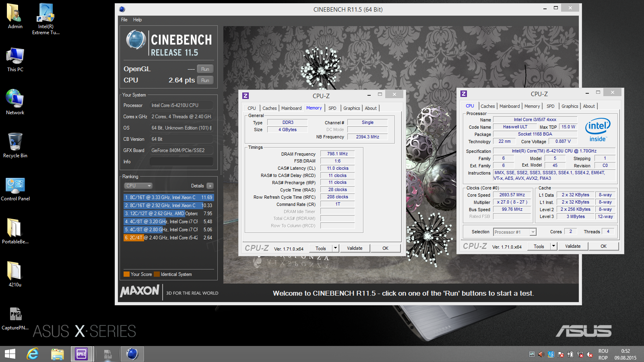Image resolution: width=644 pixels, height=362 pixels.
Task: Click the Z icon in Memory CPU-Z window
Action: (246, 95)
